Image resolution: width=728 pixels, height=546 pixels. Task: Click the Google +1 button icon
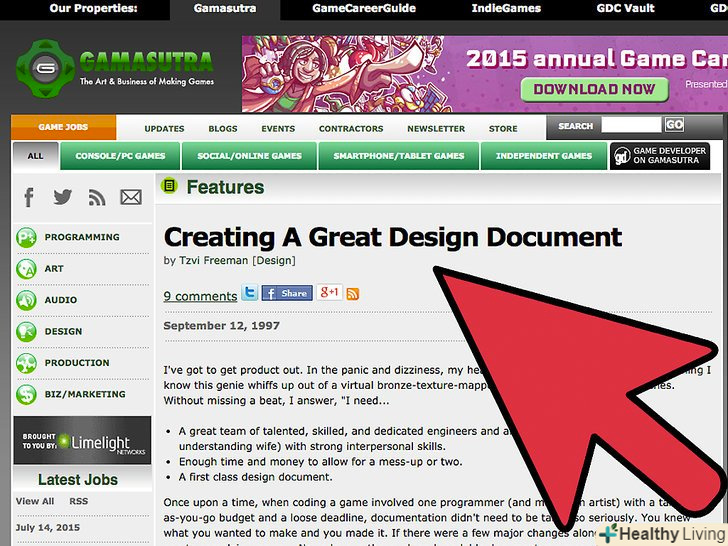pyautogui.click(x=330, y=292)
